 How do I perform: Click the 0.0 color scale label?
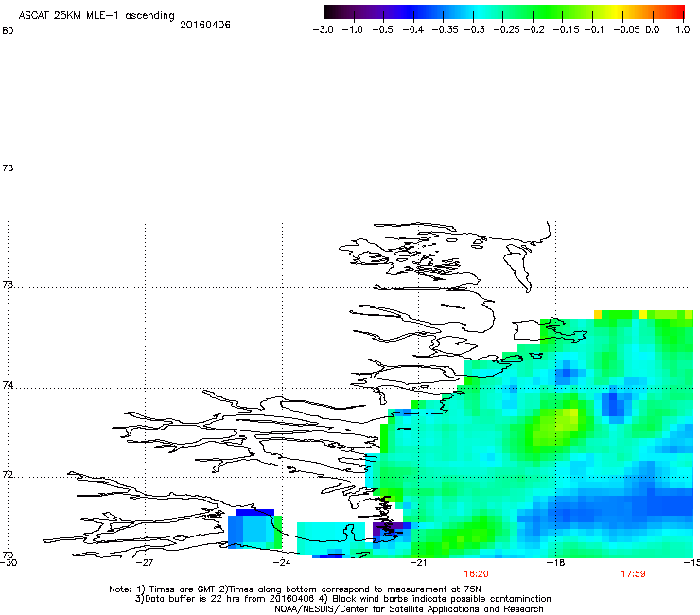coord(653,30)
